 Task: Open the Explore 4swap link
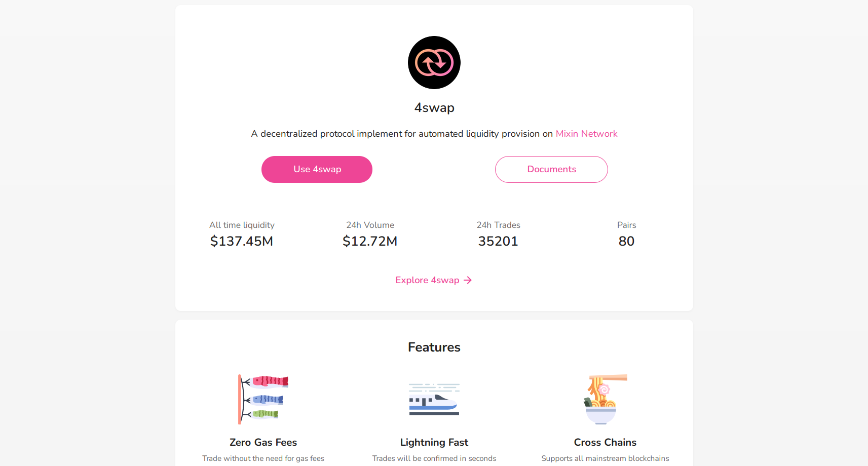tap(427, 280)
